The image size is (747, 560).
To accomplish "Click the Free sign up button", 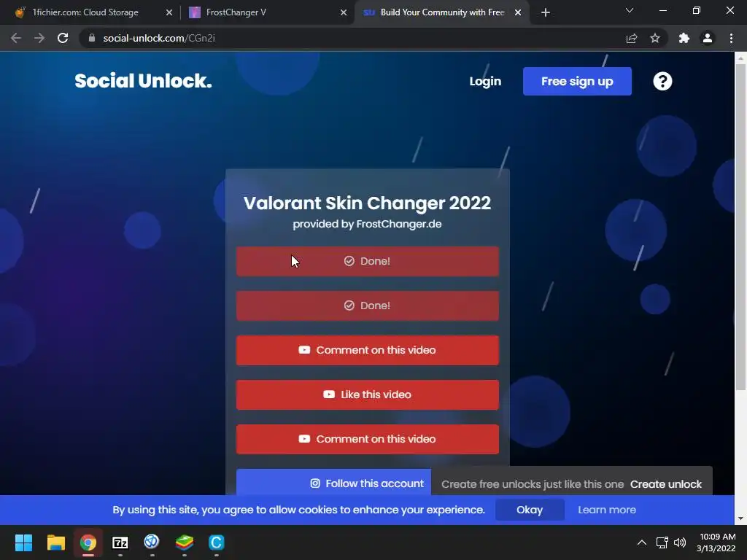I will 577,82.
